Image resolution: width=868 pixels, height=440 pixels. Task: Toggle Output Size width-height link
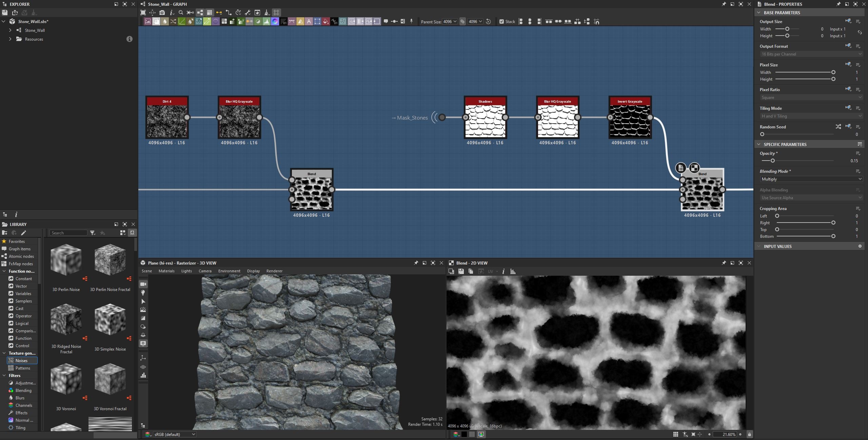pyautogui.click(x=860, y=33)
